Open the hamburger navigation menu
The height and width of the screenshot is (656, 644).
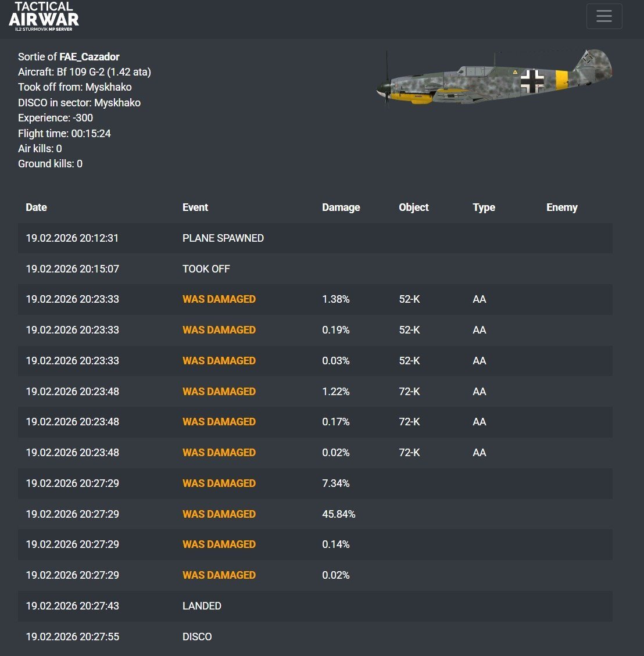click(x=604, y=16)
